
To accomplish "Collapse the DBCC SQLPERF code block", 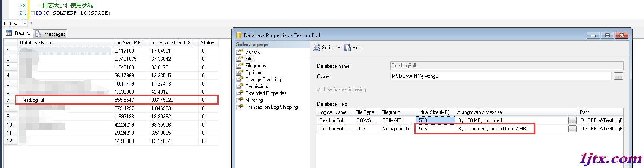I will click(33, 13).
